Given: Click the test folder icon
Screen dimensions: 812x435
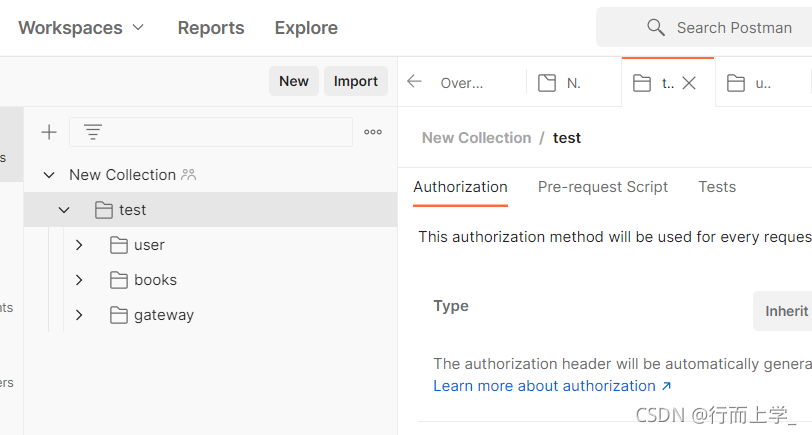Looking at the screenshot, I should click(x=104, y=210).
